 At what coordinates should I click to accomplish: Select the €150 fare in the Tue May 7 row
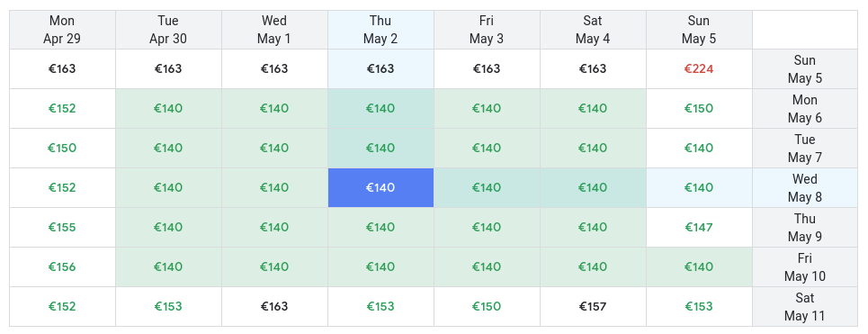(x=62, y=148)
